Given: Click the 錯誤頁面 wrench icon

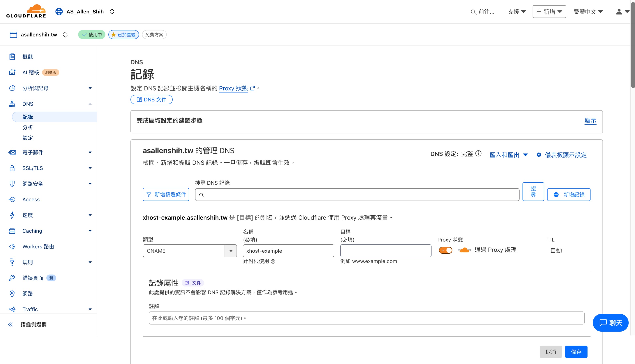Looking at the screenshot, I should (x=12, y=278).
